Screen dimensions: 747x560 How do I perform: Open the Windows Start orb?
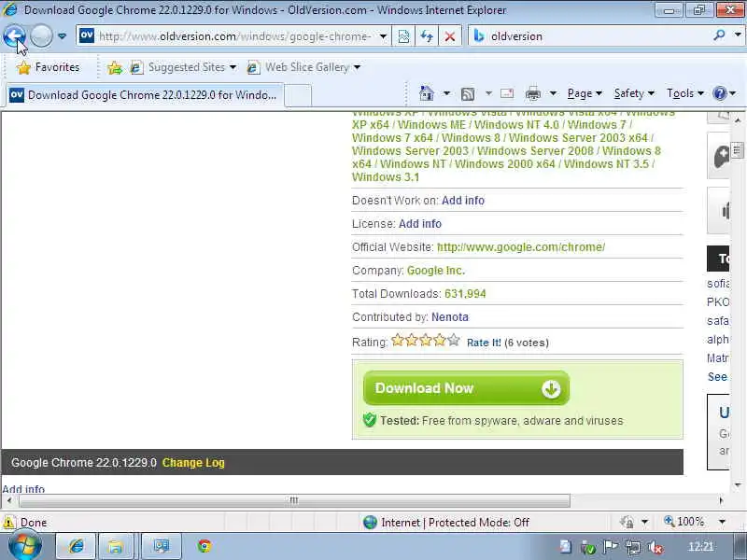24,546
